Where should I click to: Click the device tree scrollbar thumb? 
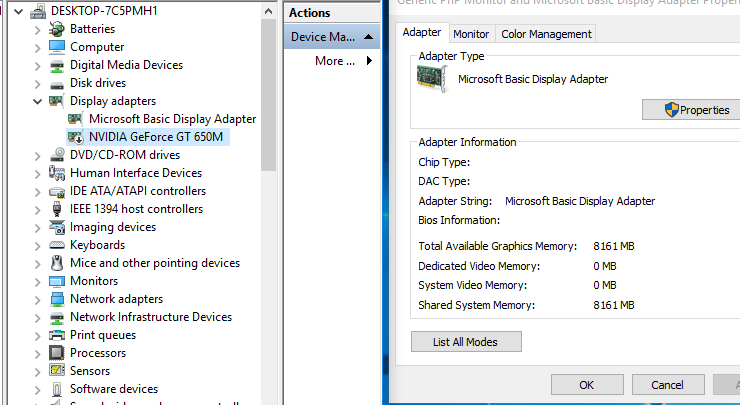point(269,95)
